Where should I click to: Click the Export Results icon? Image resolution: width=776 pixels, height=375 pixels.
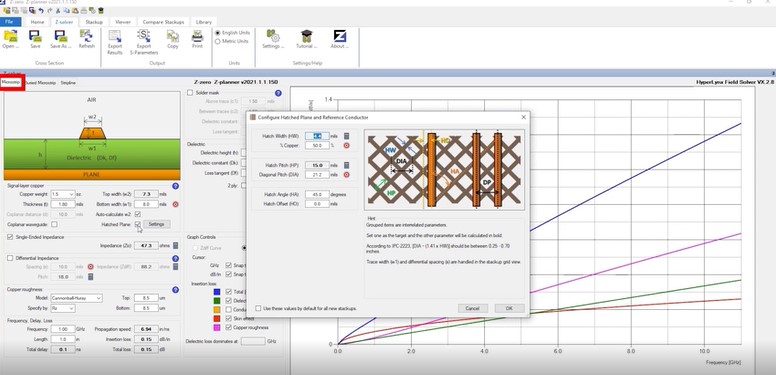(x=115, y=37)
